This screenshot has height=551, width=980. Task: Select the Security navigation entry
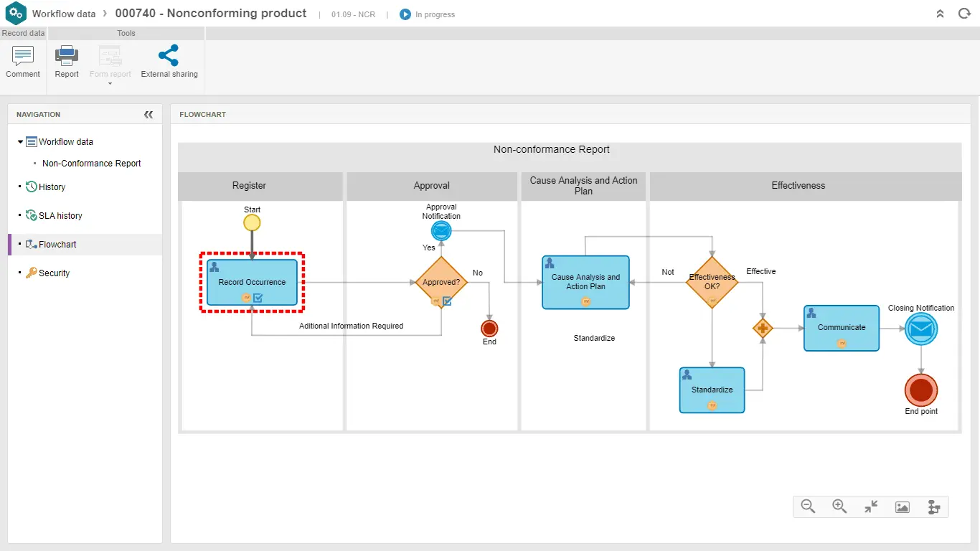[52, 273]
